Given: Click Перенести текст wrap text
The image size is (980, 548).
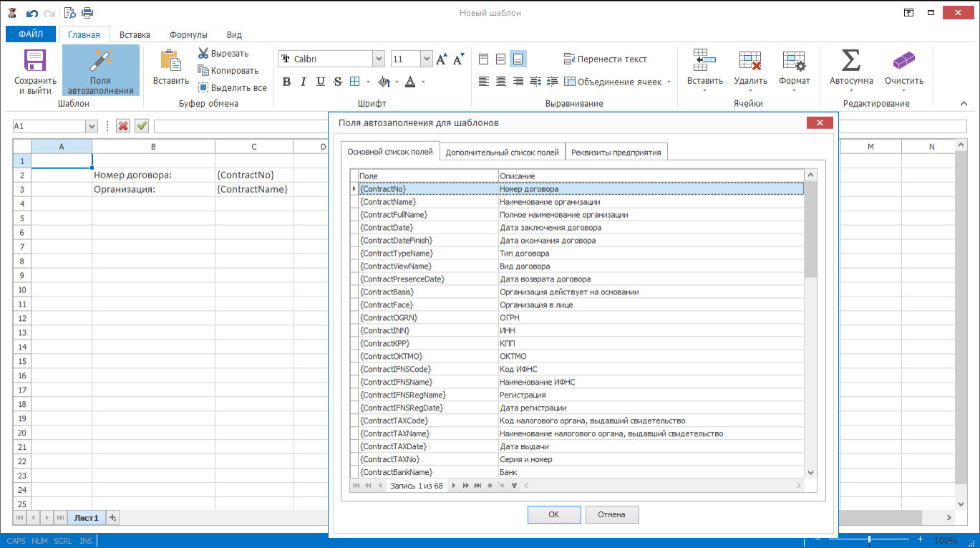Looking at the screenshot, I should 606,59.
